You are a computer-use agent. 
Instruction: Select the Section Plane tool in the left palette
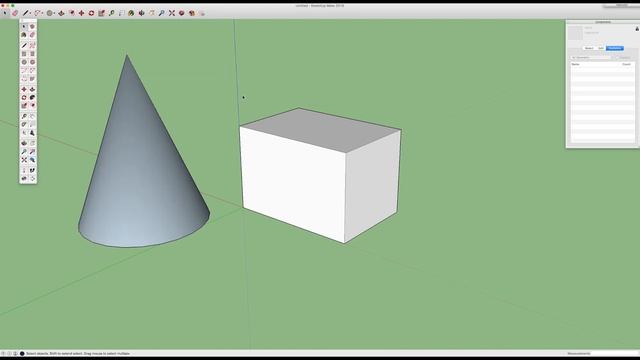tap(32, 178)
